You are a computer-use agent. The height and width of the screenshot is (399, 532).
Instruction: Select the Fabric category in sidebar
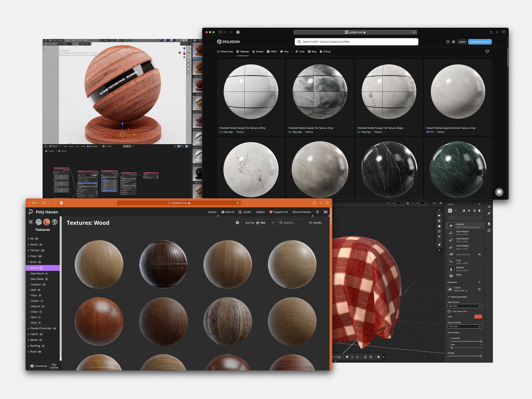(34, 334)
